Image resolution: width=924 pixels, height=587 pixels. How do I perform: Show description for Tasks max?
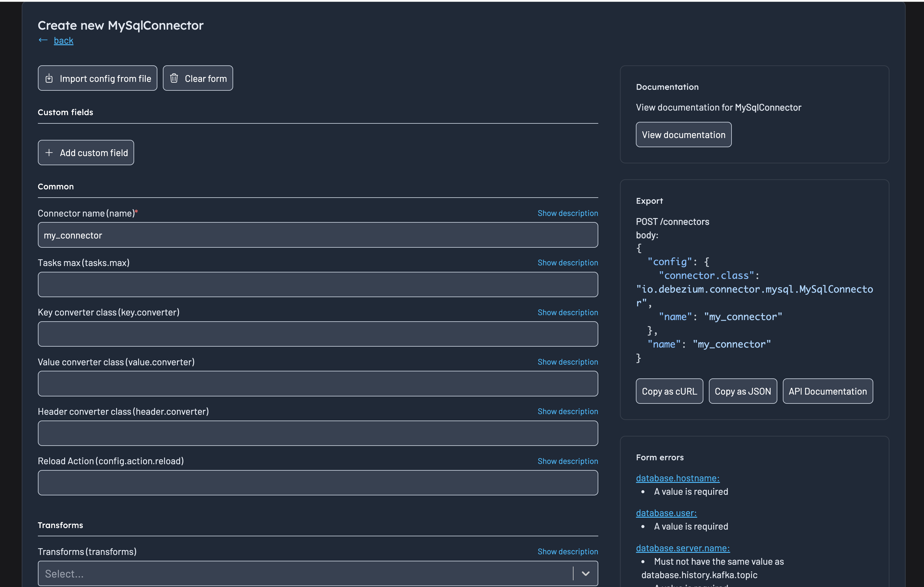click(567, 262)
